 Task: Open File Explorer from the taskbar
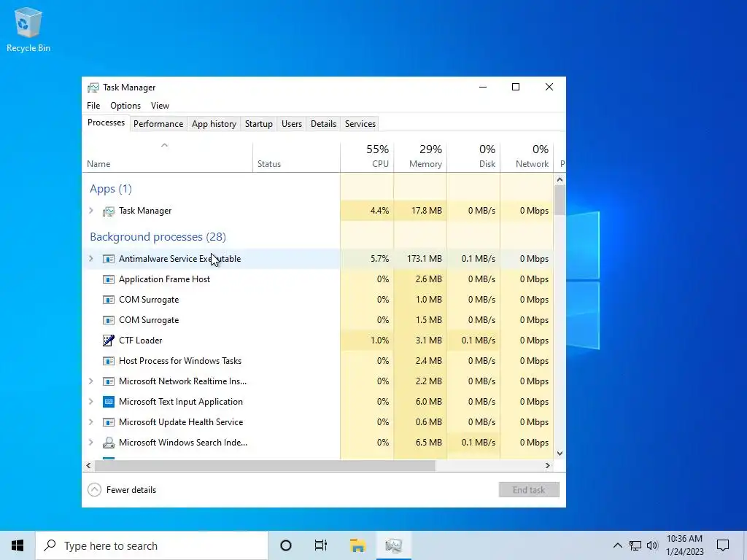[x=357, y=545]
